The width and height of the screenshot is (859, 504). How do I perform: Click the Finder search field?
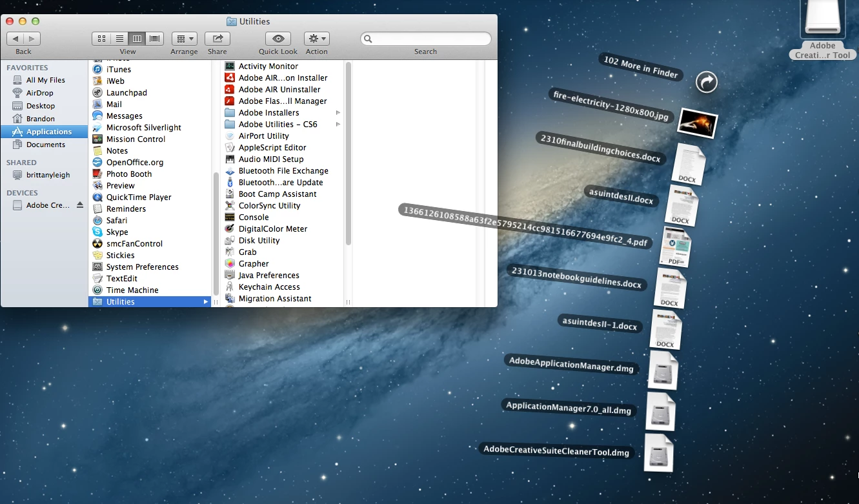(426, 39)
